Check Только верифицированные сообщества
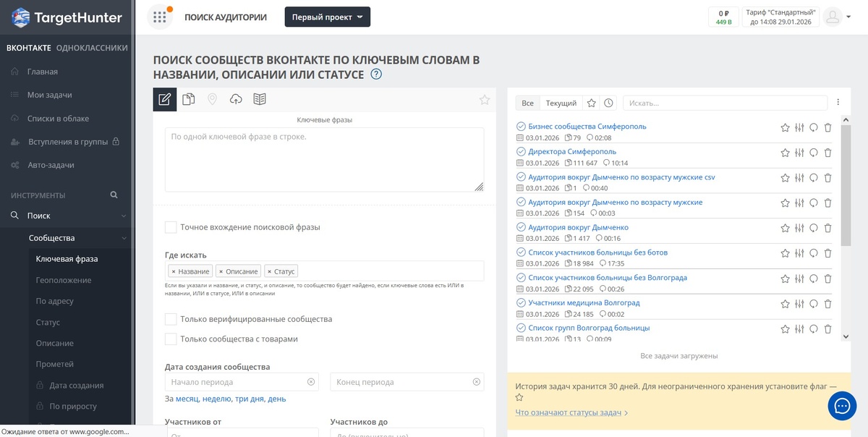This screenshot has height=437, width=868. pos(171,318)
